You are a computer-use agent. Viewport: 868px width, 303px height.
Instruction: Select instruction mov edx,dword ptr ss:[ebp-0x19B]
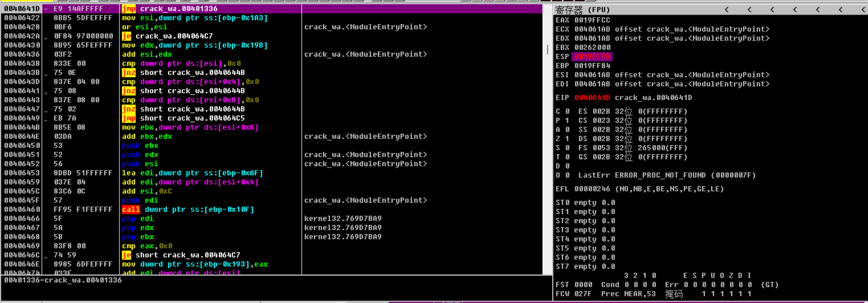coord(195,45)
